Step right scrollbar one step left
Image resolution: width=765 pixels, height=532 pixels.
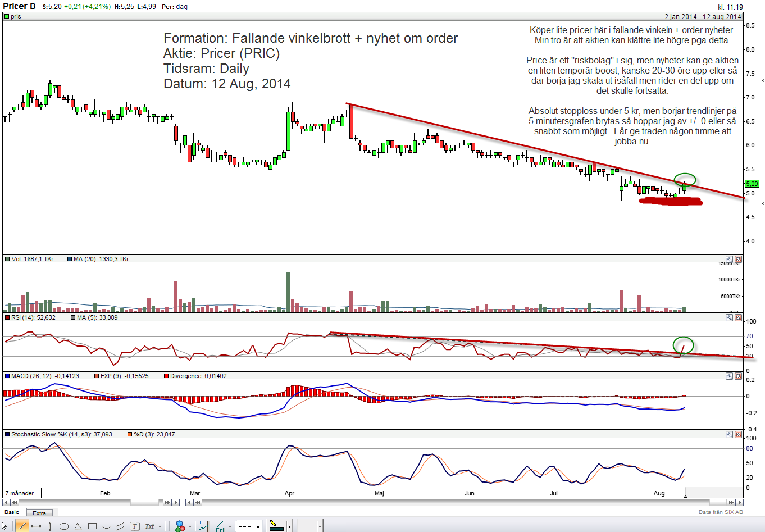(x=190, y=502)
